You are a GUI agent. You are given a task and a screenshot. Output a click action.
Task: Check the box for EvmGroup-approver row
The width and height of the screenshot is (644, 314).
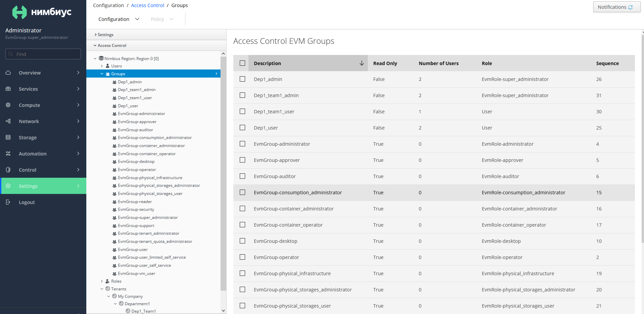pyautogui.click(x=242, y=160)
